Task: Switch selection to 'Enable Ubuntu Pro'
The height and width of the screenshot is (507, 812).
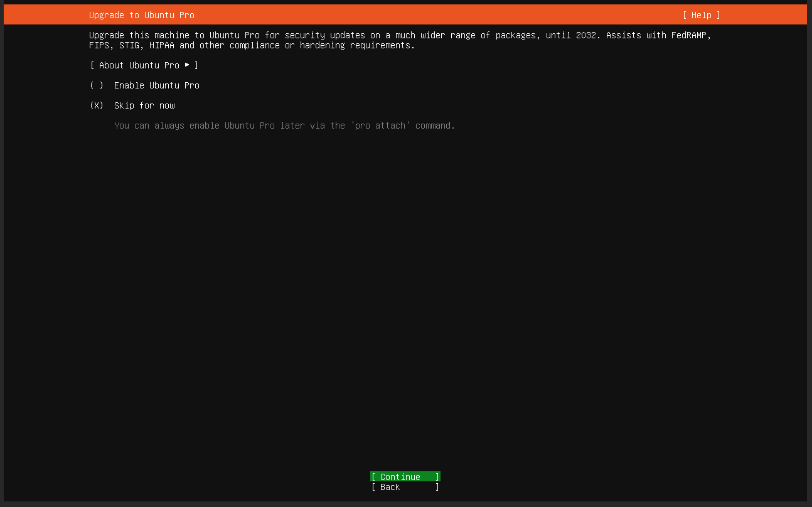Action: pyautogui.click(x=156, y=85)
